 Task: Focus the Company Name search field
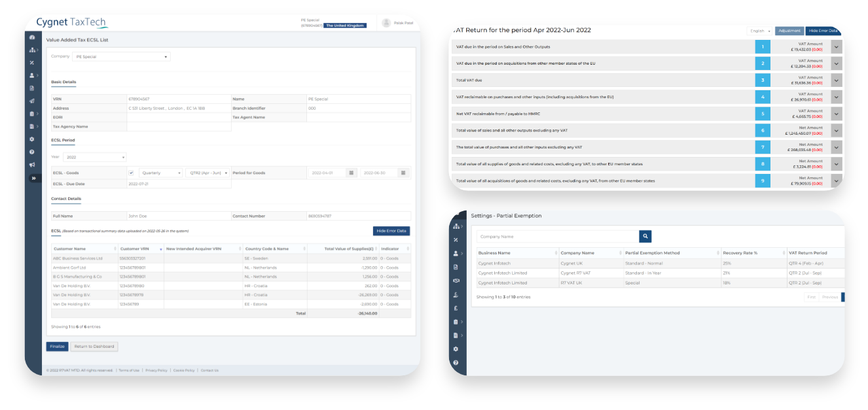point(557,237)
